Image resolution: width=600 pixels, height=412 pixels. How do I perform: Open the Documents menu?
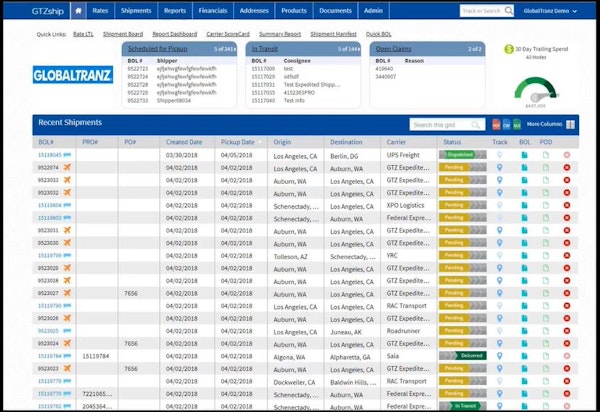click(x=335, y=11)
